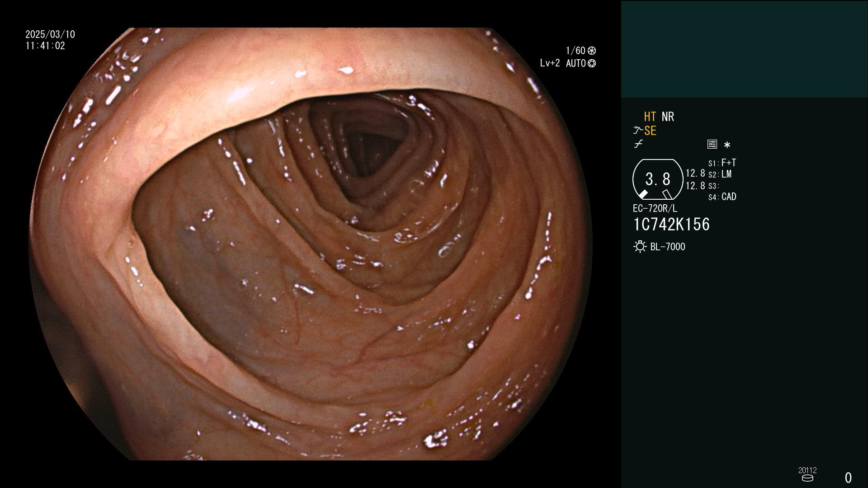
Task: Click the date 2025/03/10
Action: [x=50, y=34]
